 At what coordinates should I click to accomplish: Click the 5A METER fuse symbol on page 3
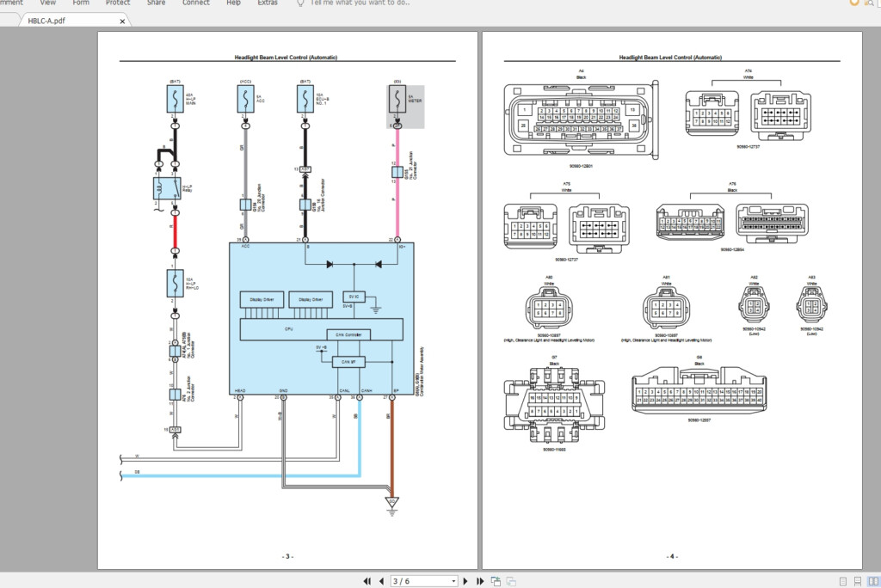click(x=397, y=100)
